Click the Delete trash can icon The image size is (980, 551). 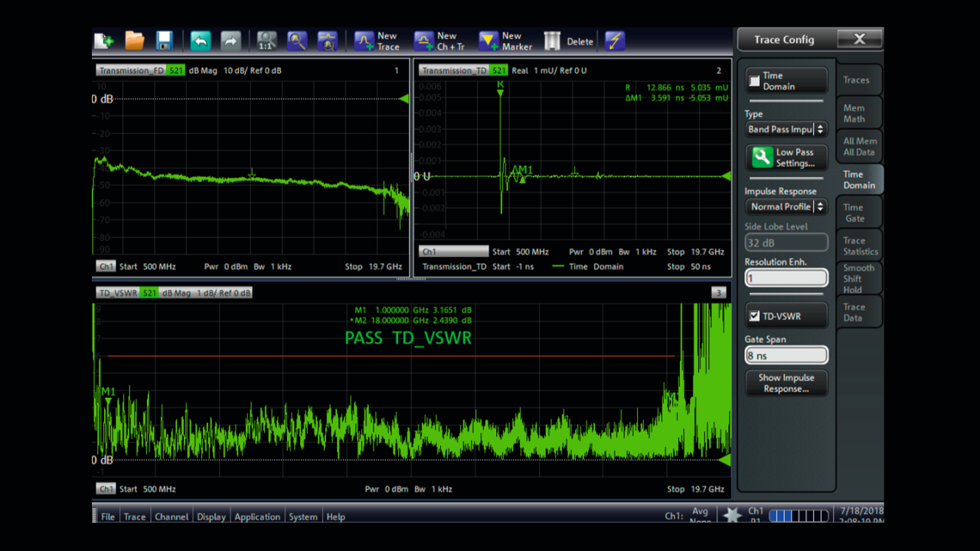pyautogui.click(x=568, y=41)
